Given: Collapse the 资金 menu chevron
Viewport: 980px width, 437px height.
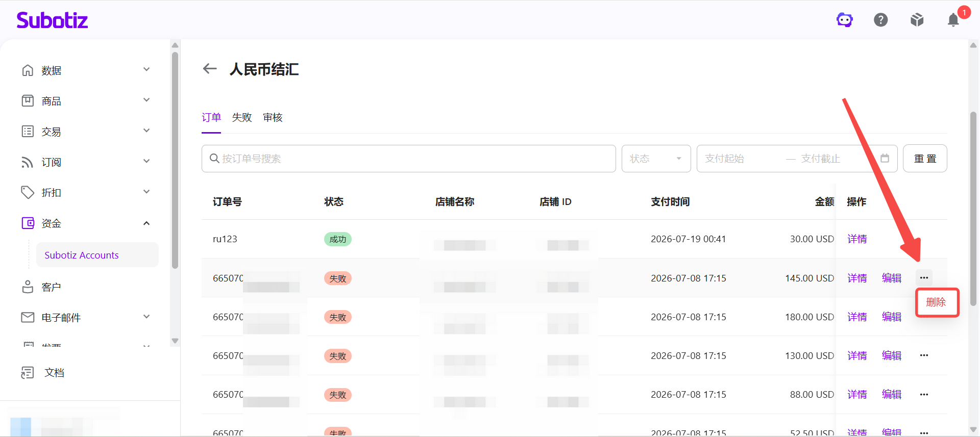Looking at the screenshot, I should pos(146,223).
